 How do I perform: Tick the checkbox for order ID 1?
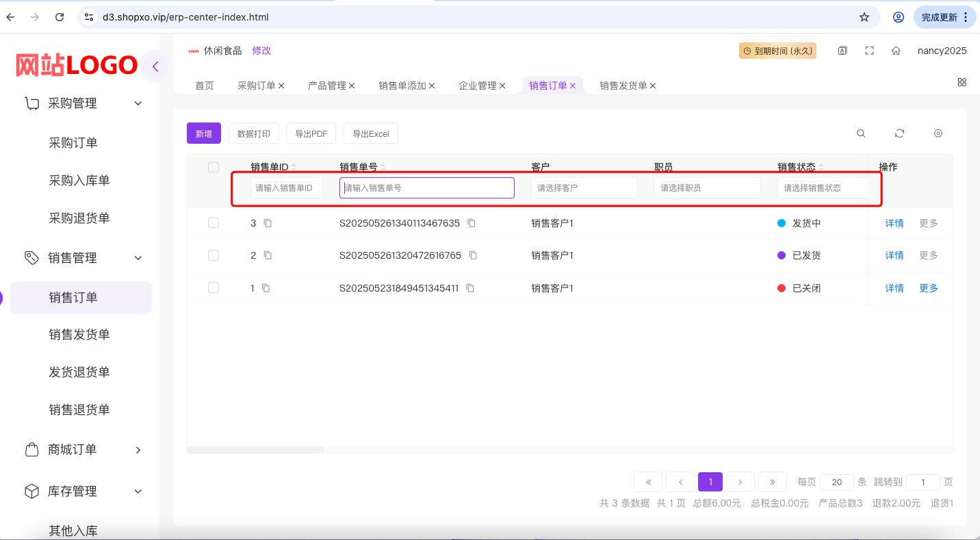pyautogui.click(x=214, y=287)
